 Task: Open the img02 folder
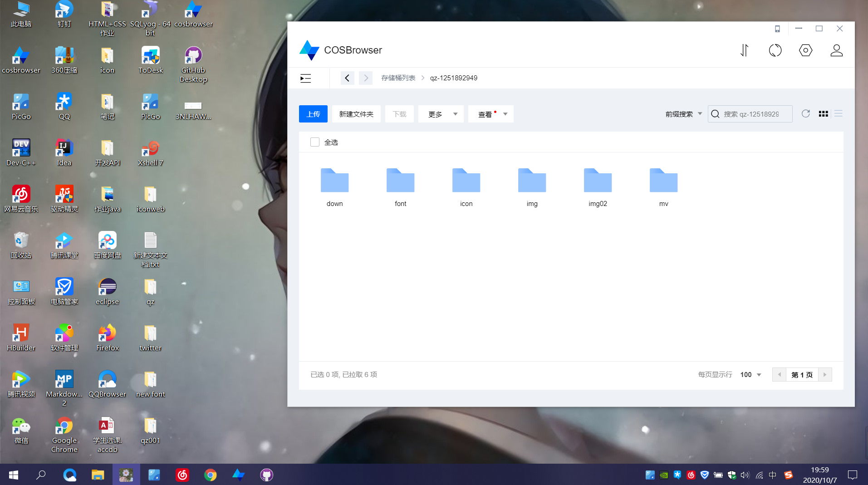[x=598, y=187]
